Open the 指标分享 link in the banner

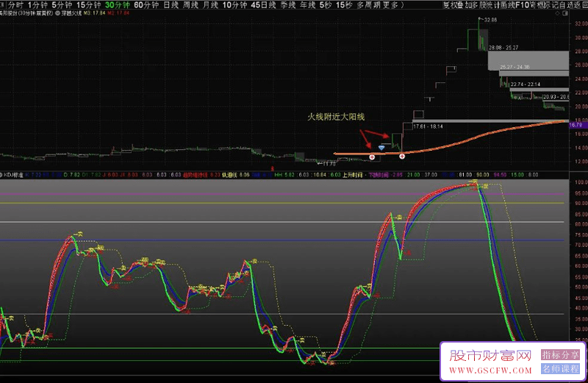click(x=560, y=355)
